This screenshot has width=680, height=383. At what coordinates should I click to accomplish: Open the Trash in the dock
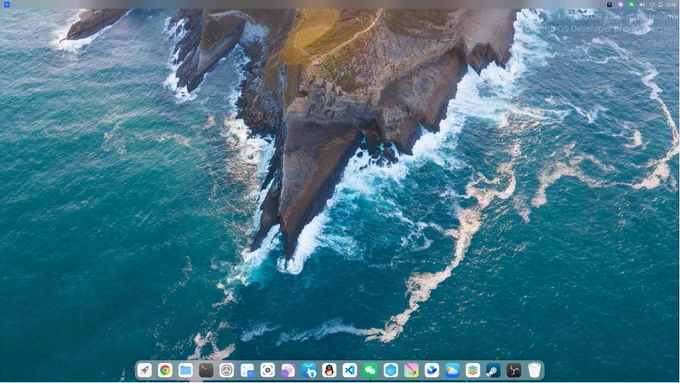point(534,370)
